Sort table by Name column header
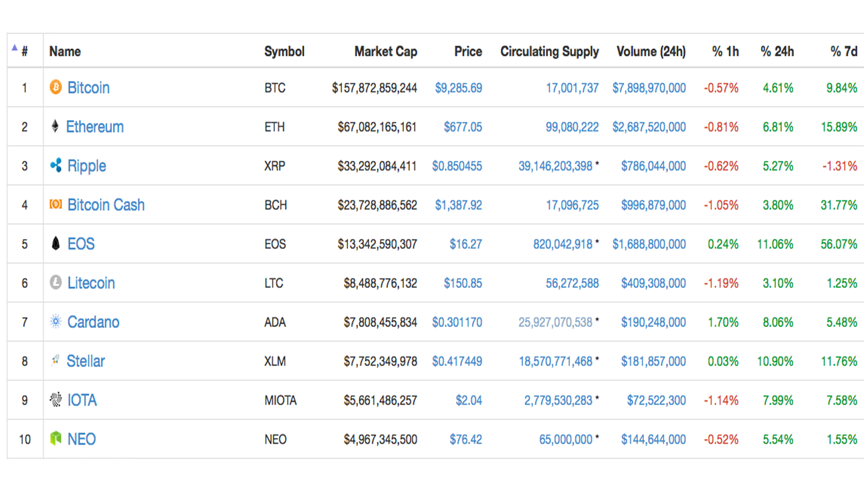The width and height of the screenshot is (868, 496). [x=65, y=51]
